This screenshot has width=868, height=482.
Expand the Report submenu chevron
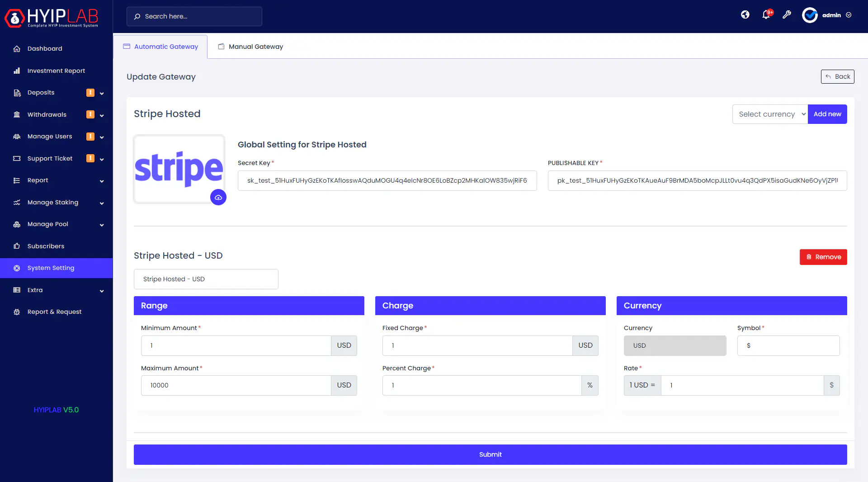pos(102,181)
